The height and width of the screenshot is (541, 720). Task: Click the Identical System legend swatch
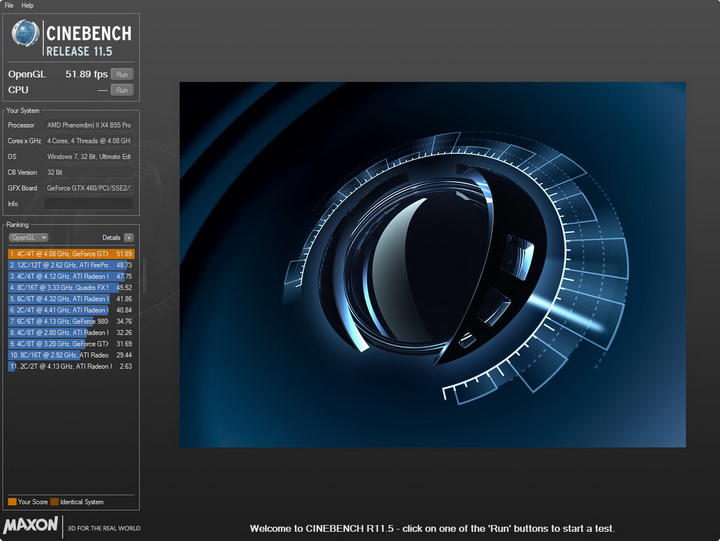tap(55, 502)
